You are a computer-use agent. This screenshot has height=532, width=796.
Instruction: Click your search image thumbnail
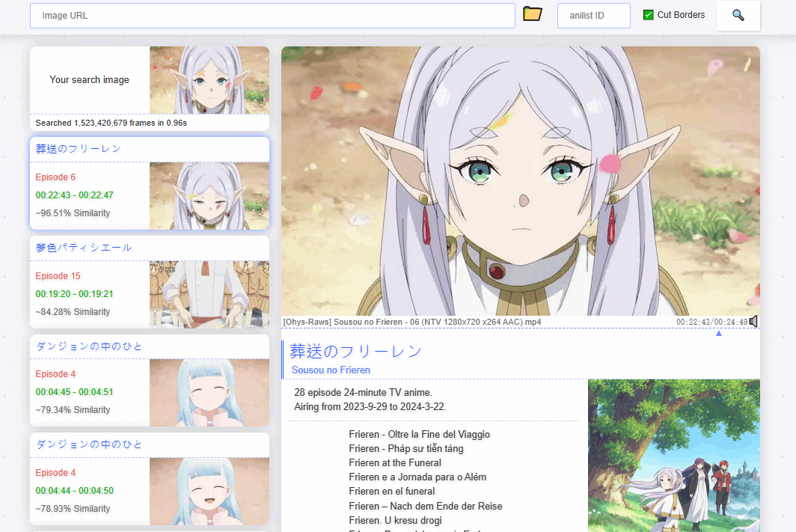209,80
